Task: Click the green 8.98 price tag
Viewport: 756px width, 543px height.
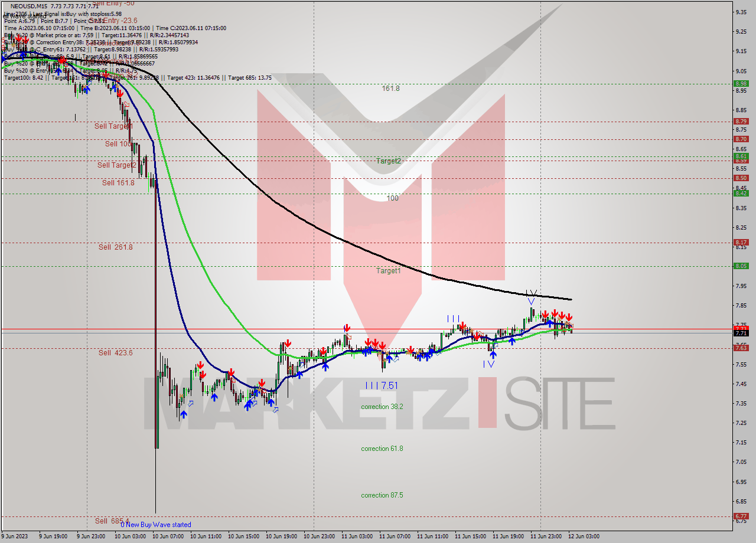Action: pos(741,84)
